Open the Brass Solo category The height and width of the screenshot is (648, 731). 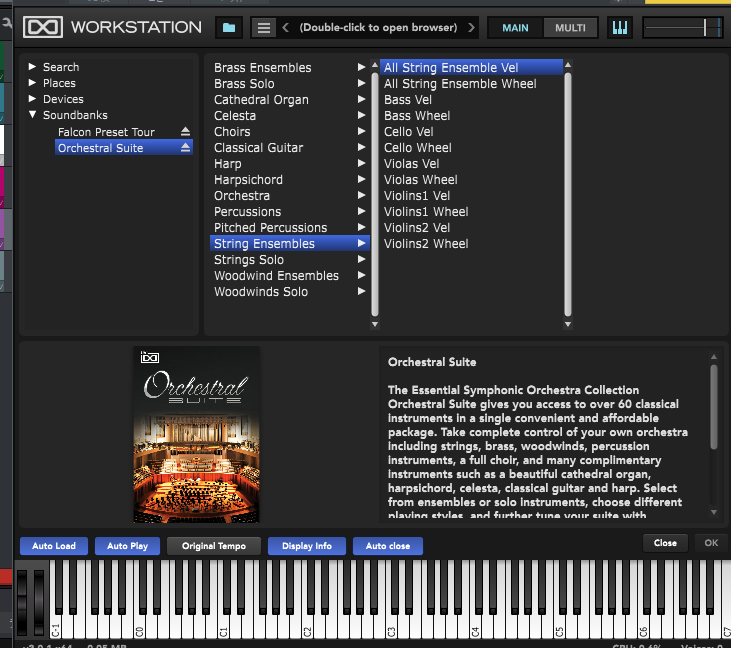pos(290,84)
